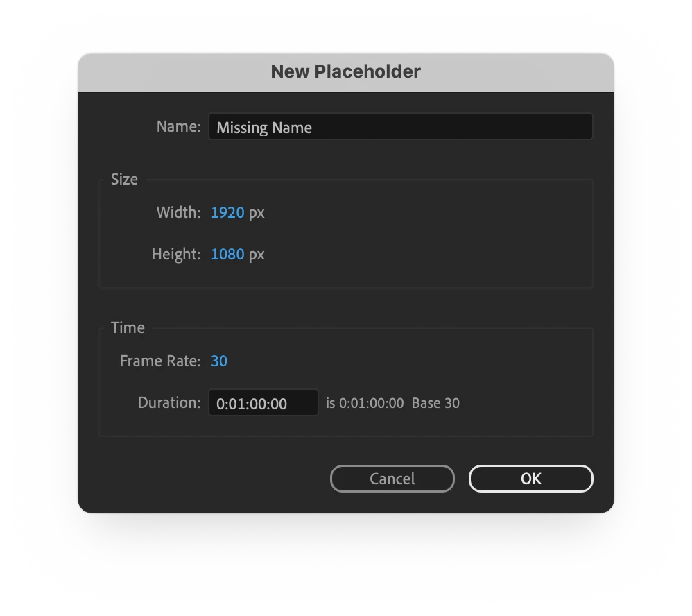Image resolution: width=692 pixels, height=616 pixels.
Task: Click the Base 30 text
Action: pyautogui.click(x=435, y=403)
